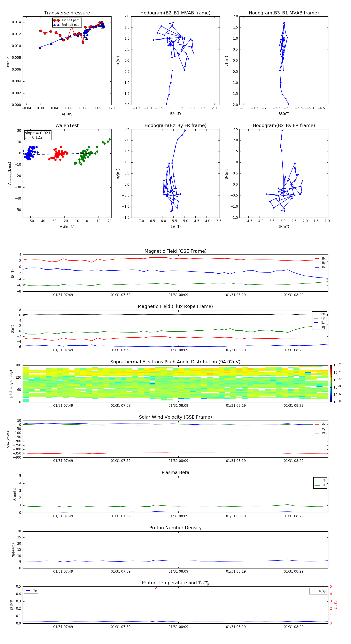Click the 'Bz(nT)' x-axis label
The image size is (351, 644).
pos(175,227)
